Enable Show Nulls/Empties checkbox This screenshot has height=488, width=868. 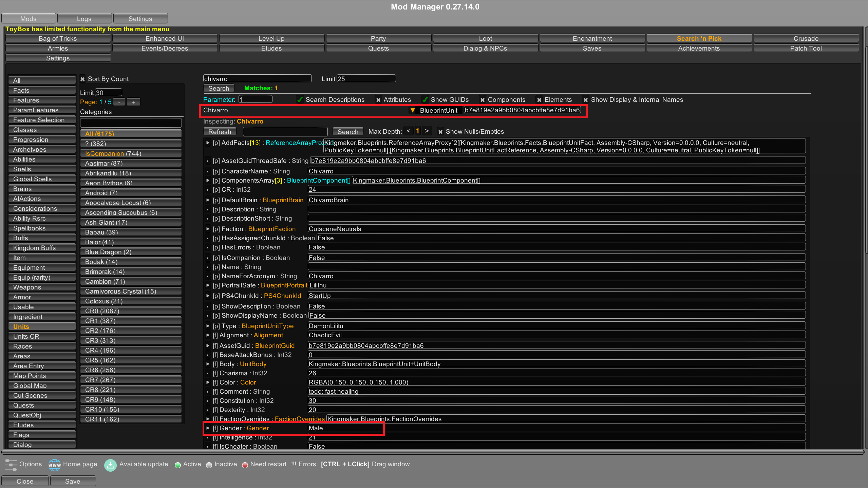(440, 132)
